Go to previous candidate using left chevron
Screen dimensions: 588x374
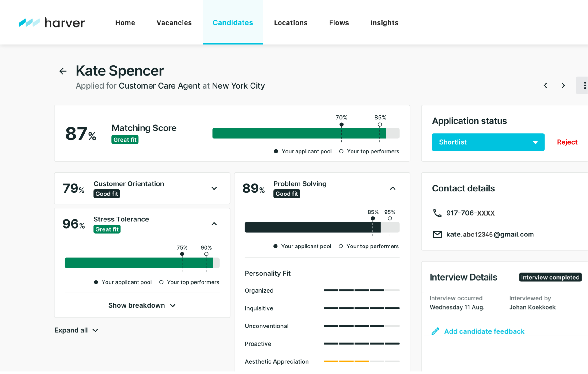545,85
